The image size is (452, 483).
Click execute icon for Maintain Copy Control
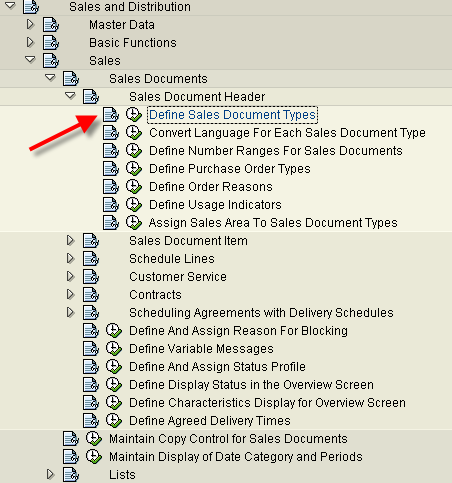pos(94,439)
